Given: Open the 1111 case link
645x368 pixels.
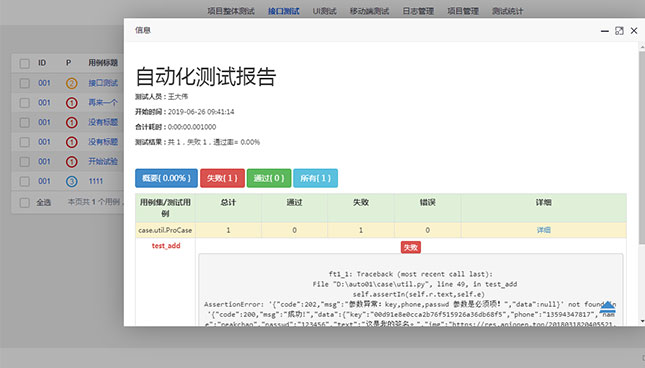Looking at the screenshot, I should [x=96, y=181].
